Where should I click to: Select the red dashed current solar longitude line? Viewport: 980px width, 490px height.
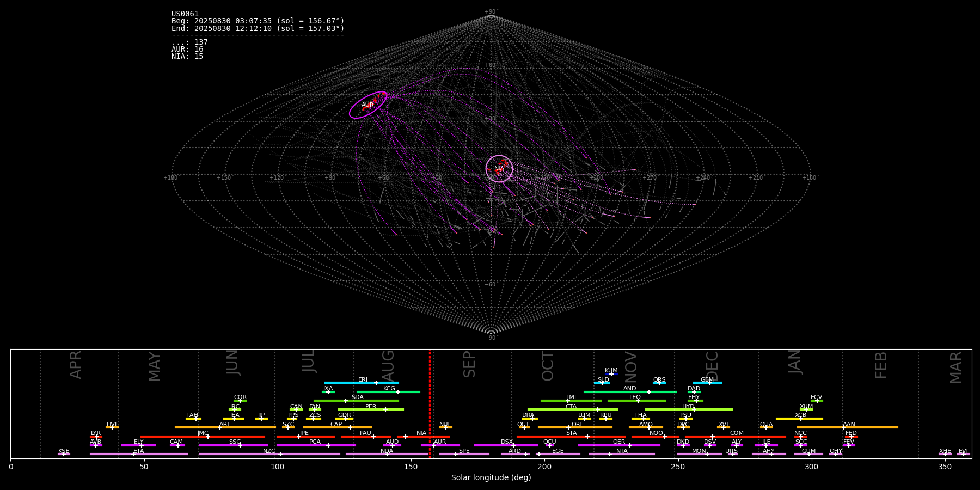(430, 403)
